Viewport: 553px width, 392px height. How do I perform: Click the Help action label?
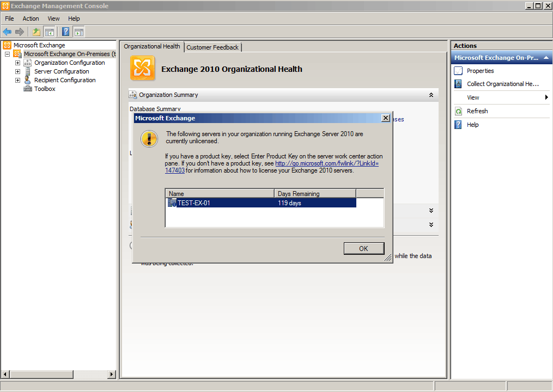[x=472, y=125]
